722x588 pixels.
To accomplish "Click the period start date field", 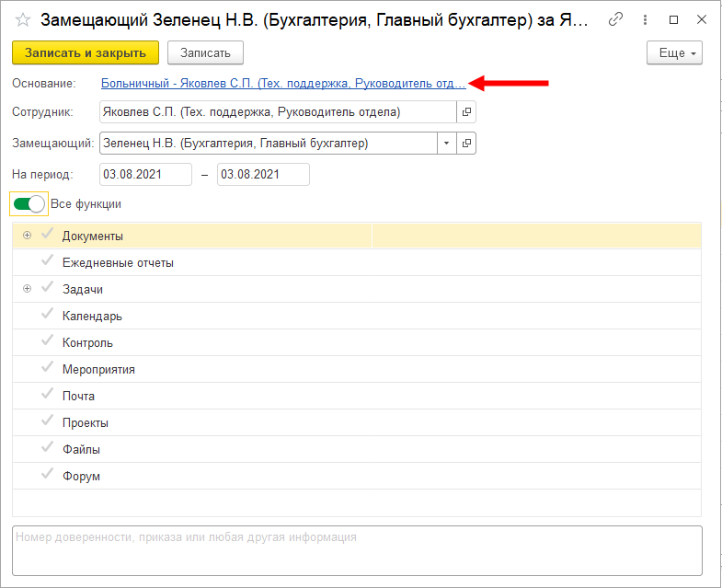I will pos(145,174).
